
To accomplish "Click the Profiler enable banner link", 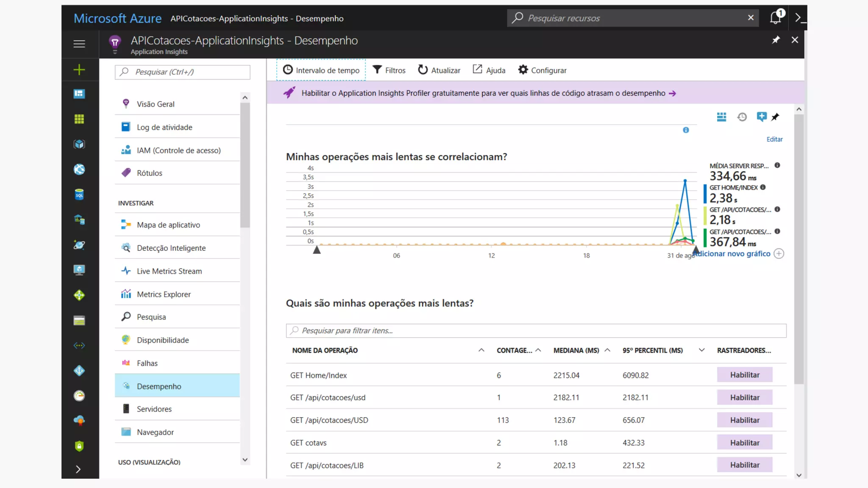I will [x=489, y=93].
